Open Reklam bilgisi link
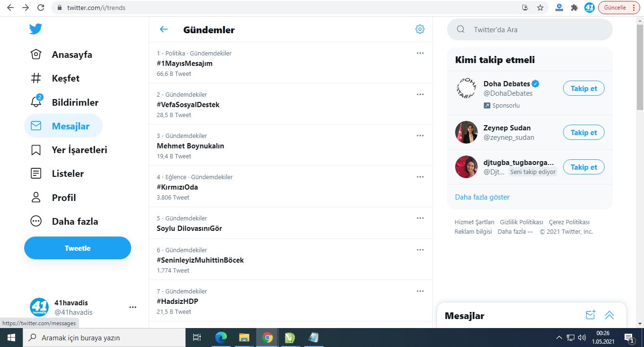This screenshot has width=644, height=347. coord(473,232)
